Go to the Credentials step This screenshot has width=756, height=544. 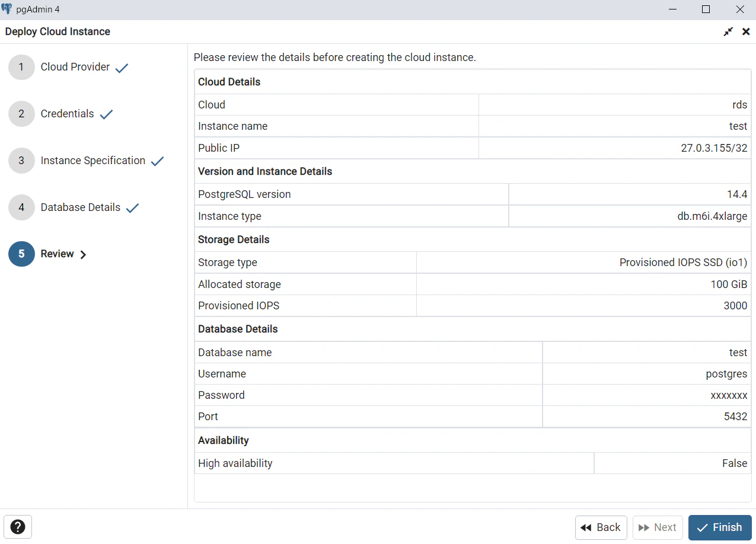[x=68, y=114]
